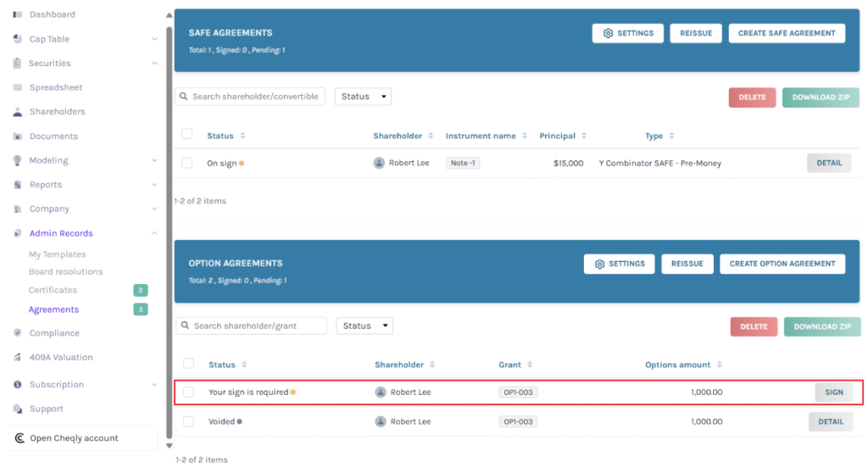Image resolution: width=868 pixels, height=473 pixels.
Task: Click sidebar scrollbar down arrow
Action: tap(170, 445)
